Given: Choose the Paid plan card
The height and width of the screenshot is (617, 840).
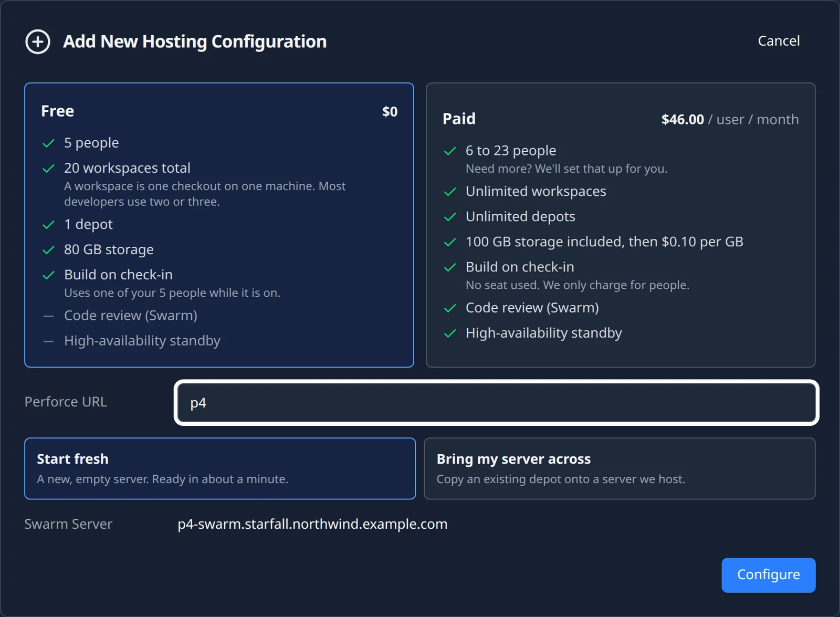Looking at the screenshot, I should pyautogui.click(x=621, y=225).
